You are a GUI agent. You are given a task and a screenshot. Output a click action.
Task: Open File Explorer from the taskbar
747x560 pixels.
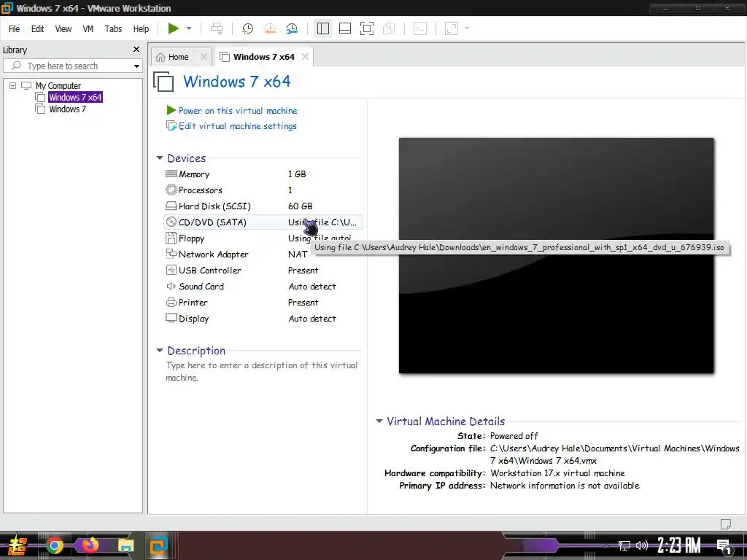coord(126,545)
